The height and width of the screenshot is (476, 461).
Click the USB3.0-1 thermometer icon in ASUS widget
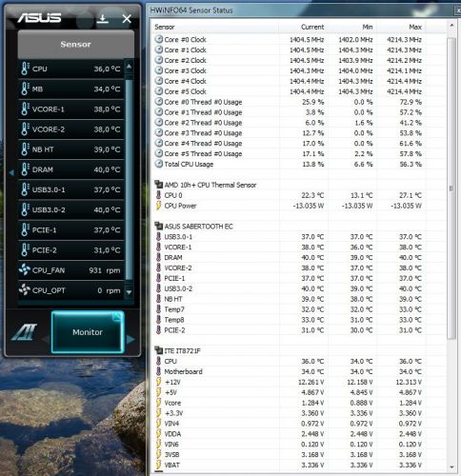point(25,189)
